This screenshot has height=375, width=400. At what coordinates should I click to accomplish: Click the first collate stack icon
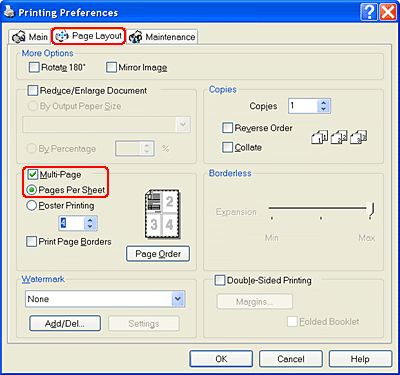pos(319,137)
